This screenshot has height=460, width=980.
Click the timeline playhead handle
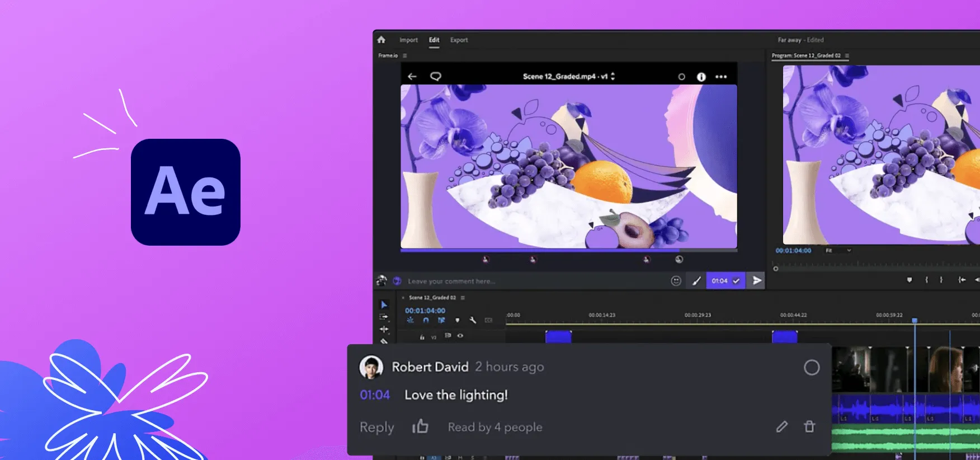(915, 321)
